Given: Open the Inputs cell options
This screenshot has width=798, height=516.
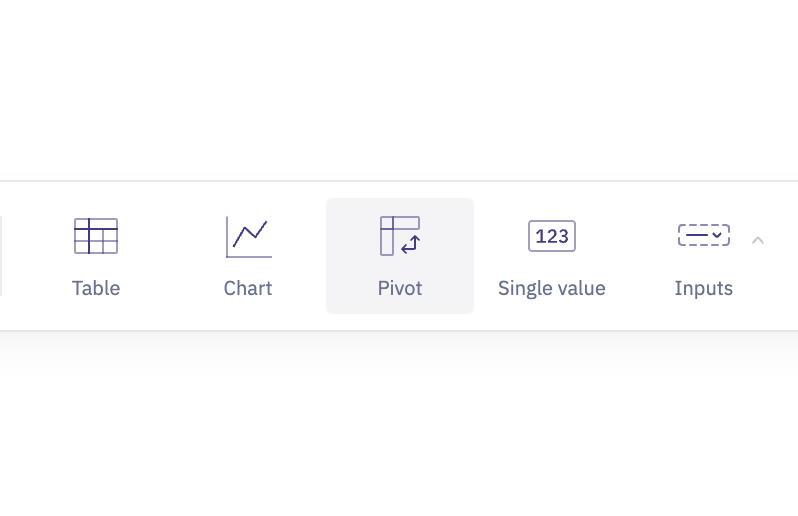Looking at the screenshot, I should click(x=704, y=256).
